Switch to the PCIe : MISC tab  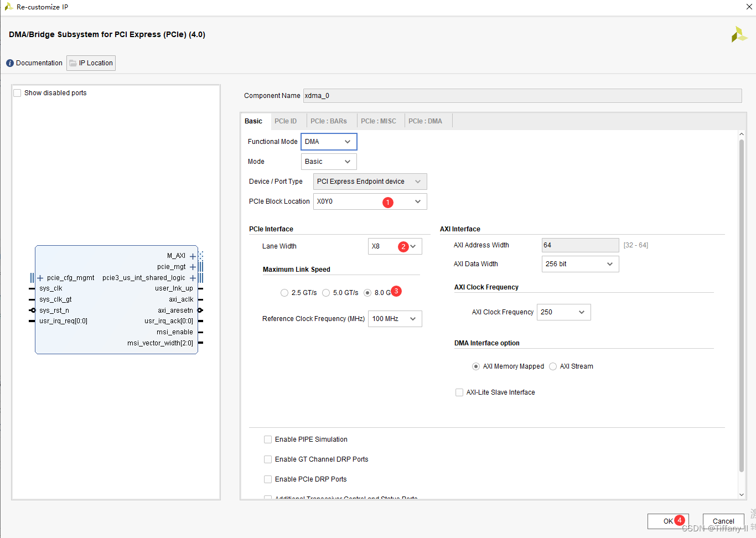coord(379,121)
